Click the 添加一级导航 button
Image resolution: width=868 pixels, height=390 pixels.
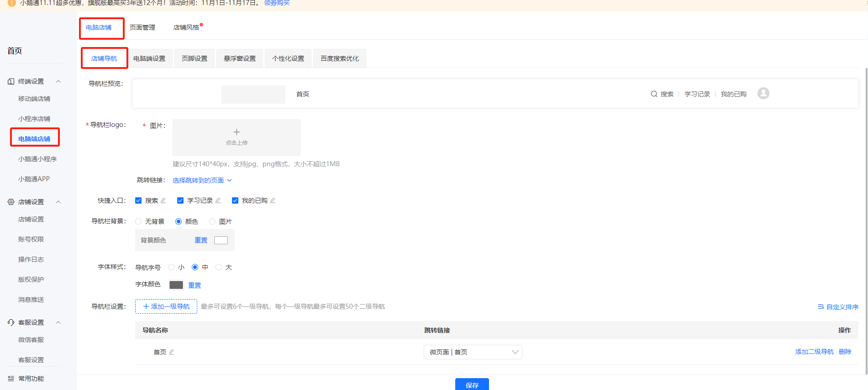pos(166,306)
